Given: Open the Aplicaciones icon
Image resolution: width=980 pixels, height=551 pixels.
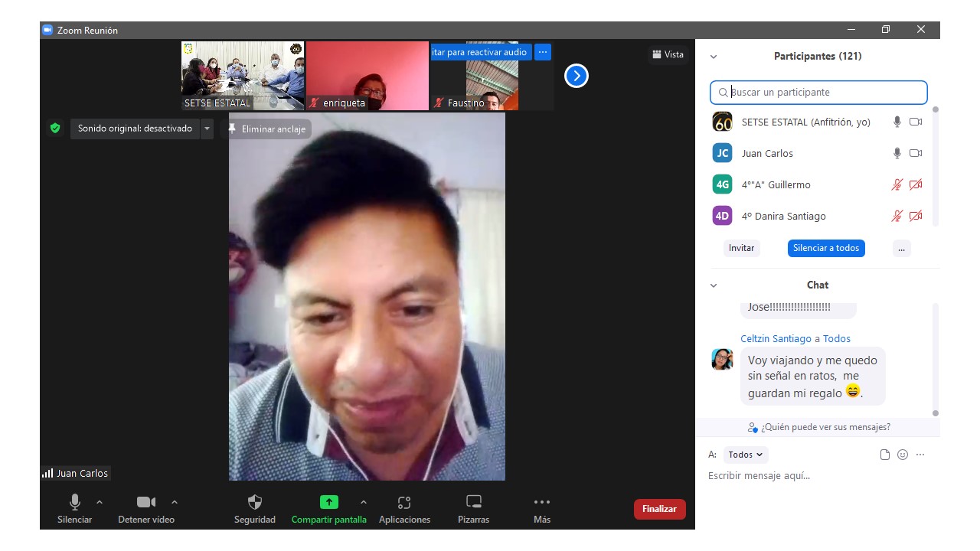Looking at the screenshot, I should [404, 503].
